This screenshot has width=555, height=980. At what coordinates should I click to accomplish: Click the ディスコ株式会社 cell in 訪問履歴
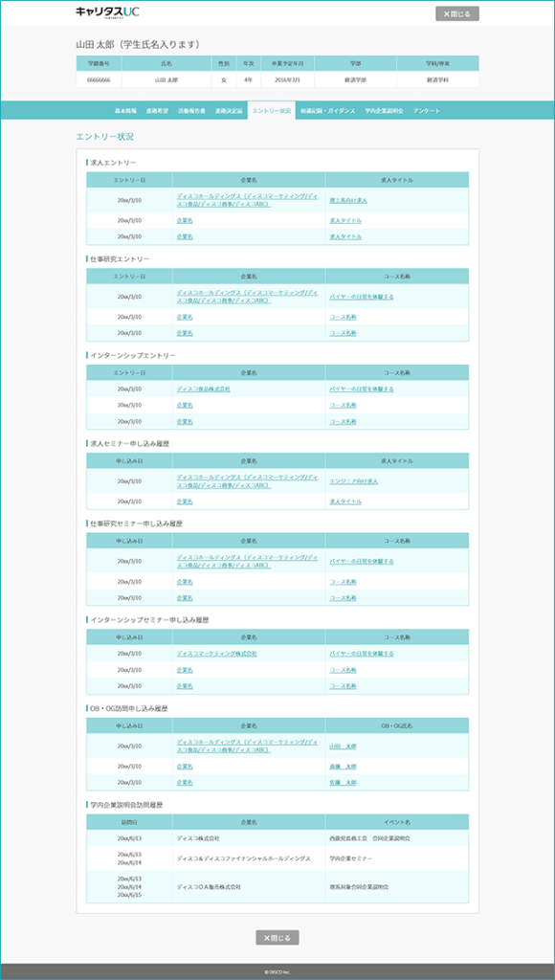point(249,838)
